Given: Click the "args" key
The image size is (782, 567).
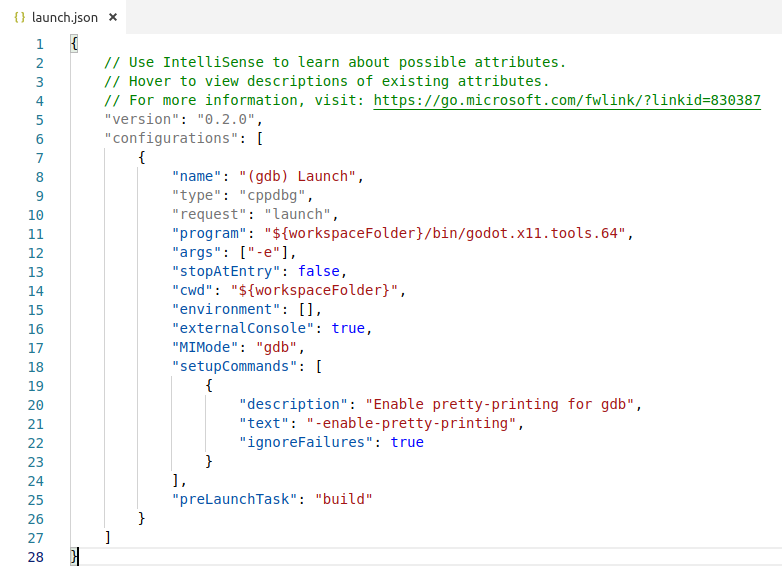Looking at the screenshot, I should (196, 252).
